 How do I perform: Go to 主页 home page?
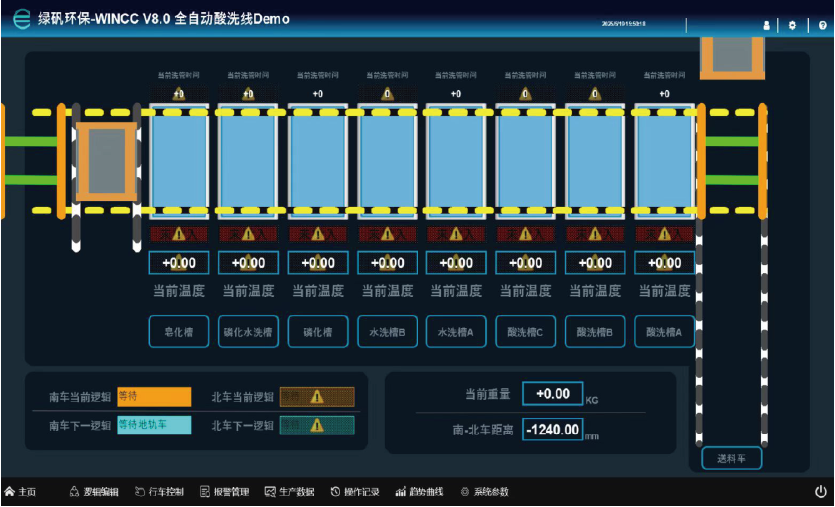pos(20,492)
